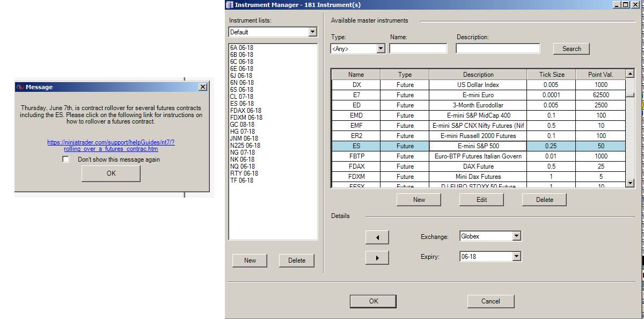Select 6A 06-18 in instrument list
The width and height of the screenshot is (644, 319).
coord(241,48)
